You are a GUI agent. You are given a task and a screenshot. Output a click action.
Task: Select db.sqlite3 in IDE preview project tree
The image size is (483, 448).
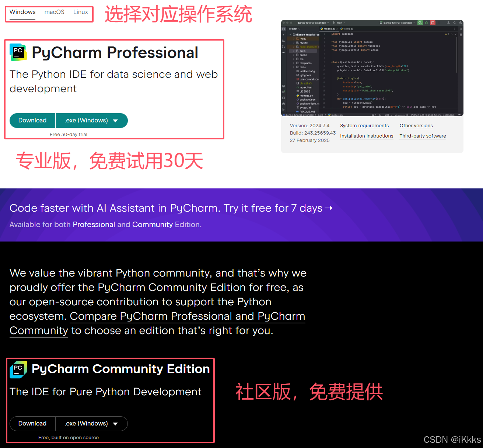[304, 83]
